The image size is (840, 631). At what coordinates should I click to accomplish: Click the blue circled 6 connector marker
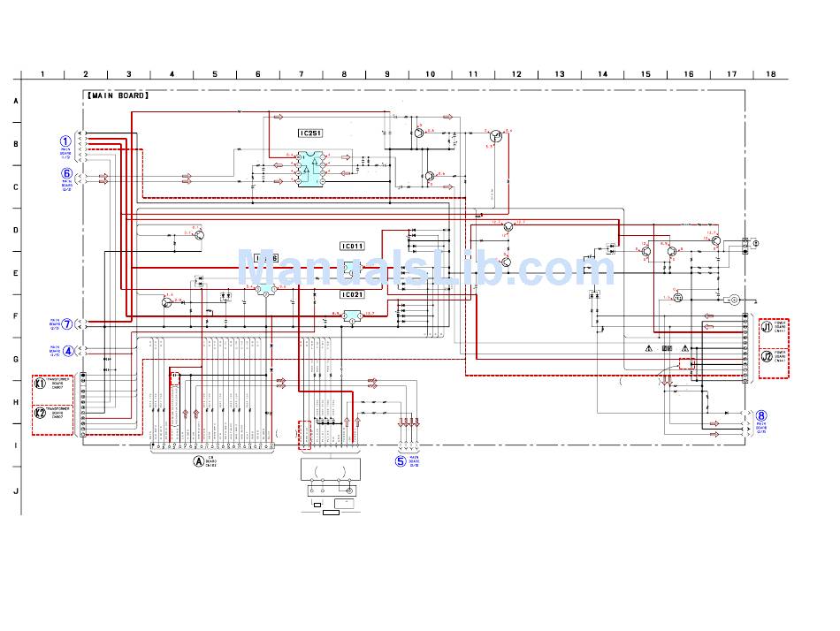67,173
